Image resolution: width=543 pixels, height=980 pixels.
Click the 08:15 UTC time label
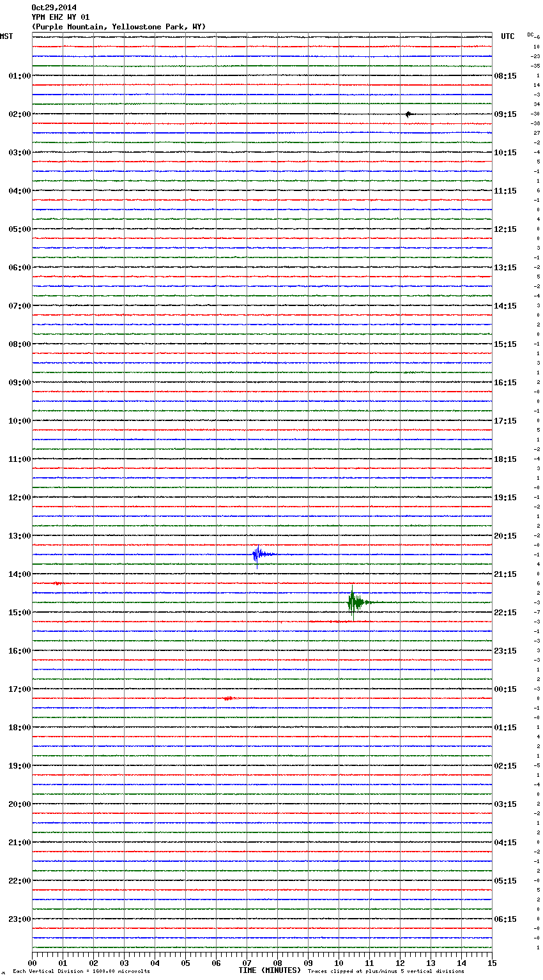[x=505, y=76]
